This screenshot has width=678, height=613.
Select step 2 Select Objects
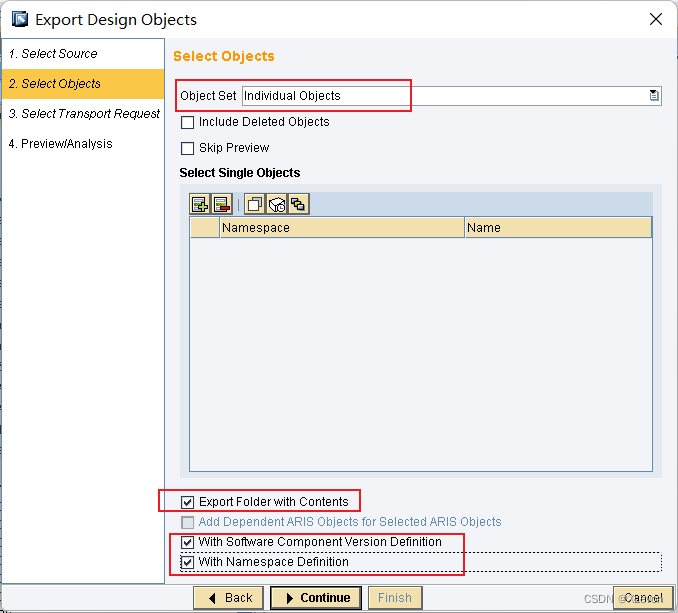point(83,84)
